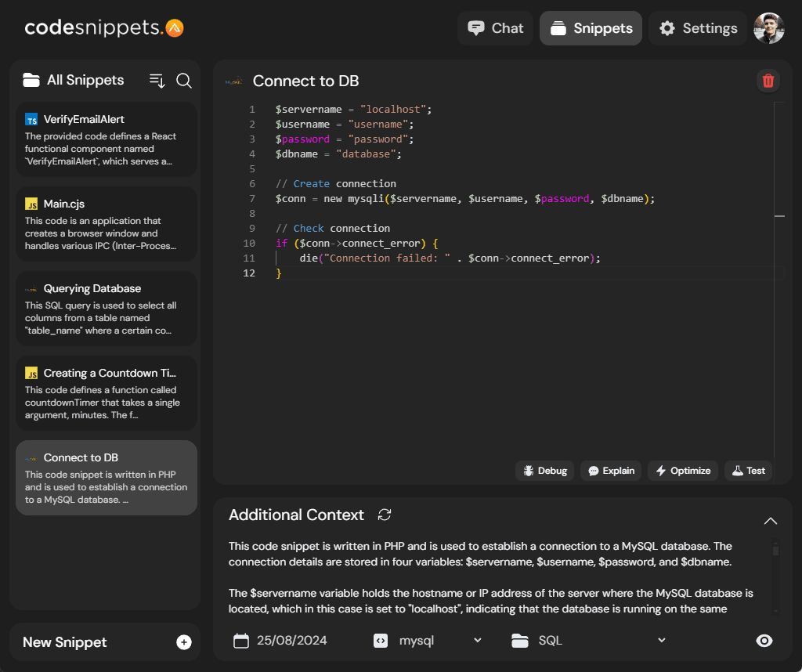Viewport: 802px width, 672px height.
Task: Click line number 12 in the editor
Action: tap(249, 273)
